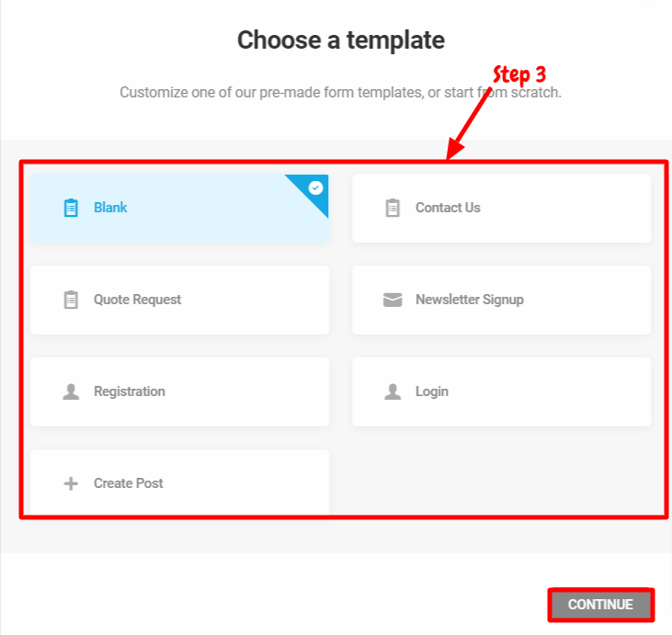Click the Create Post plus icon

pyautogui.click(x=71, y=483)
